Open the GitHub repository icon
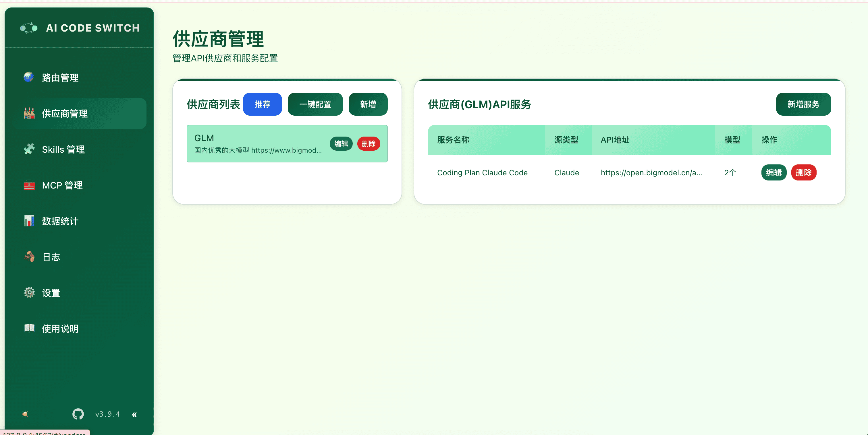 coord(78,414)
